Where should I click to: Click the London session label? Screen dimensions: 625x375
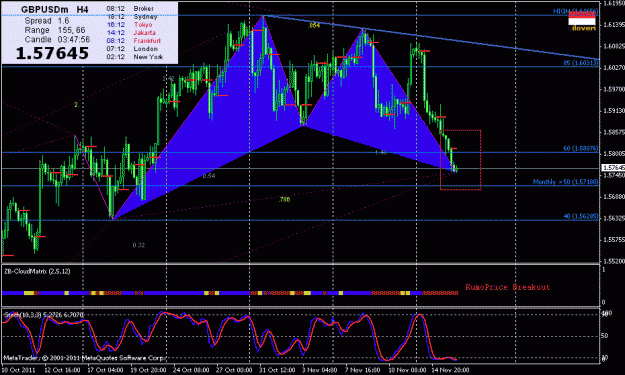click(x=145, y=49)
